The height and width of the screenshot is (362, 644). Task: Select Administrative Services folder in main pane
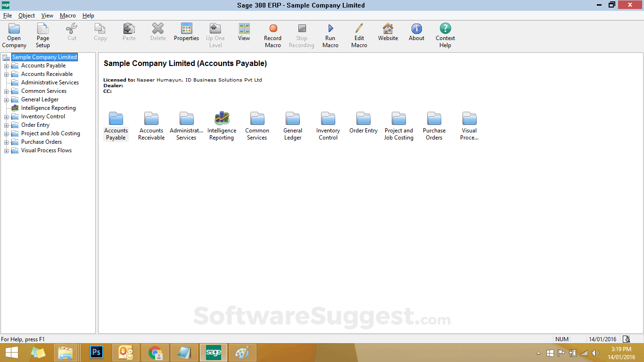tap(187, 126)
